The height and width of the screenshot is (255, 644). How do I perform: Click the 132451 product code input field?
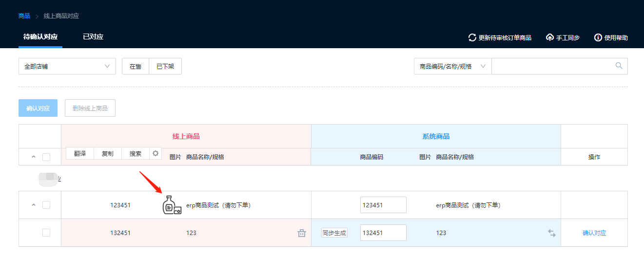click(383, 233)
